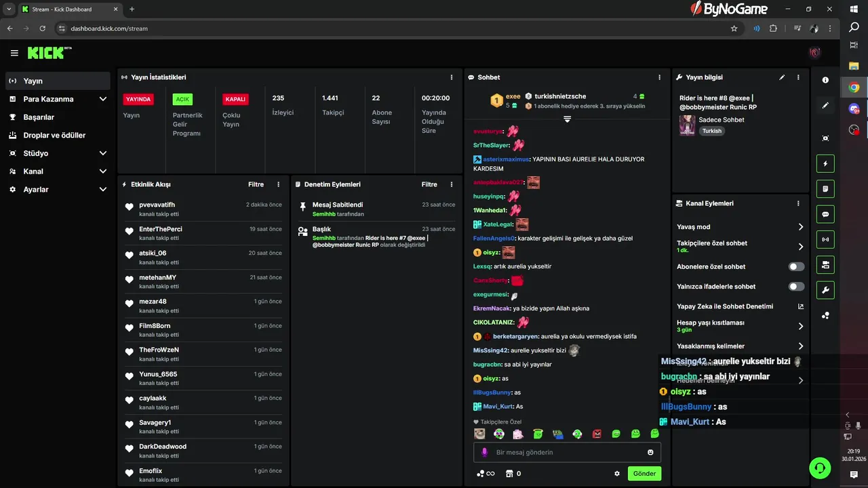This screenshot has height=488, width=868.
Task: Open the Etkinlik Akışı three-dot menu
Action: (x=278, y=184)
